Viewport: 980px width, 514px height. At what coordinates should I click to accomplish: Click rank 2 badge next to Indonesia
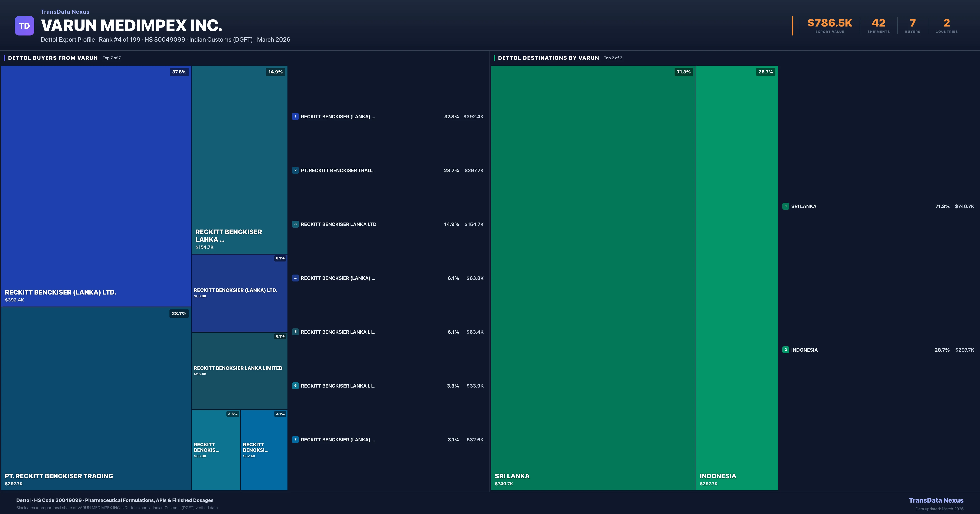pyautogui.click(x=786, y=350)
